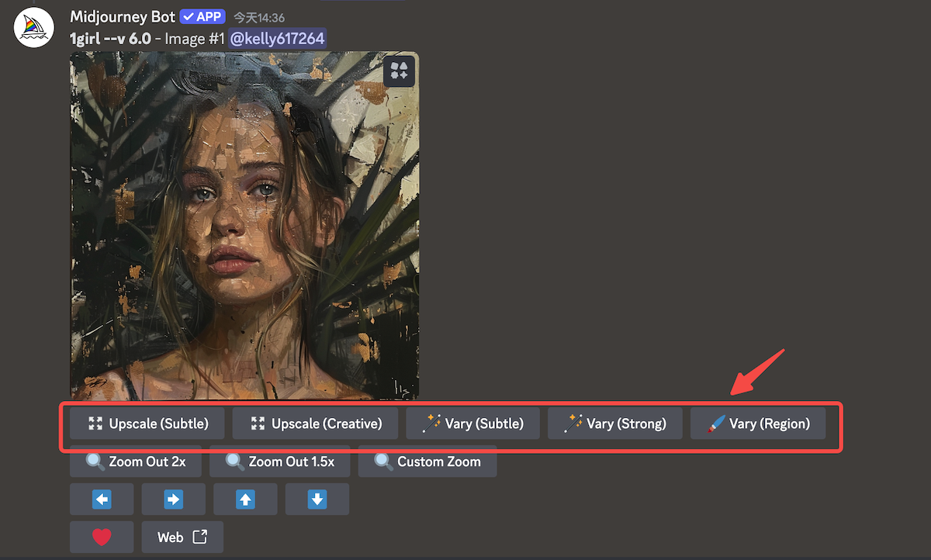This screenshot has width=931, height=560.
Task: Pan the image right with right arrow
Action: pos(173,500)
